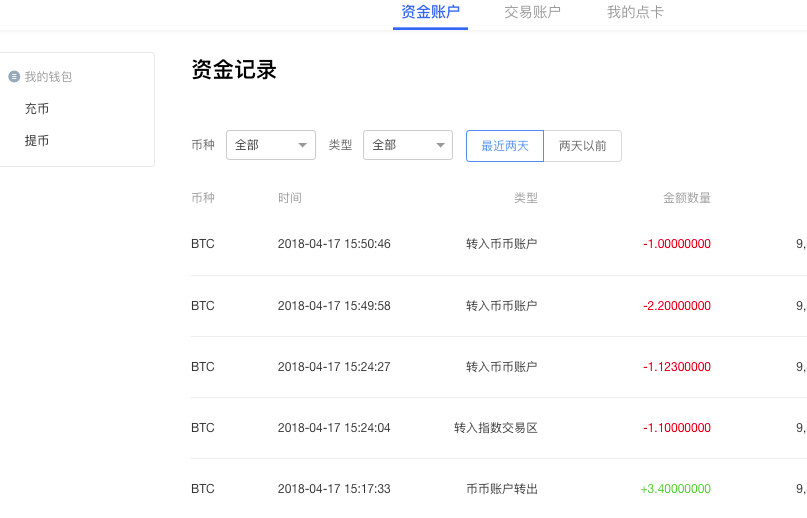Viewport: 807px width, 518px height.
Task: Select the record at 15:49:58
Action: click(334, 306)
